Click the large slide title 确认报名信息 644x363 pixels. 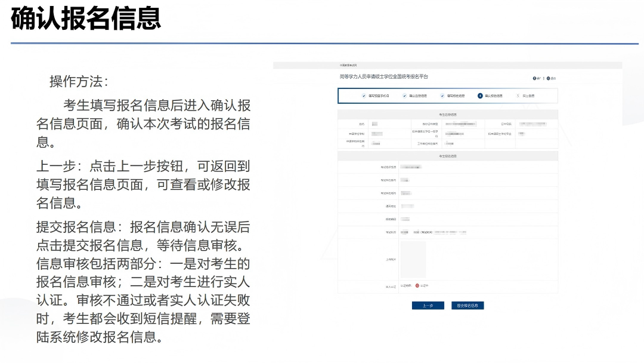86,19
